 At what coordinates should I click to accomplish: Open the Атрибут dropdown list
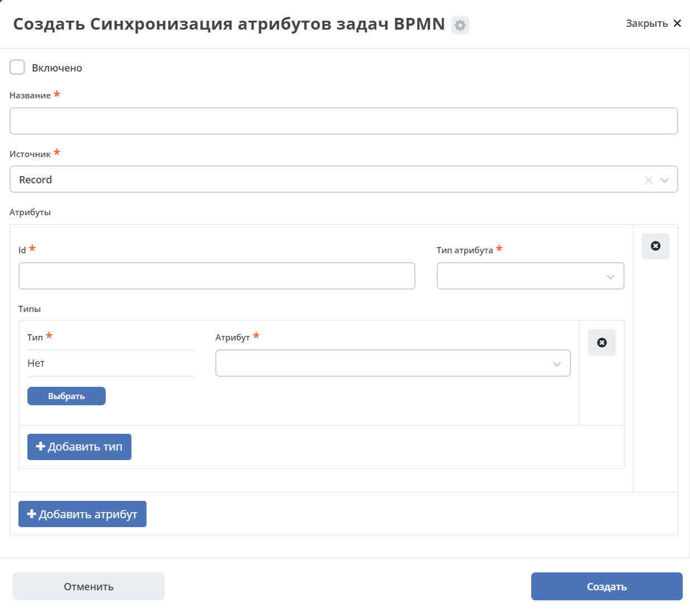(x=393, y=363)
